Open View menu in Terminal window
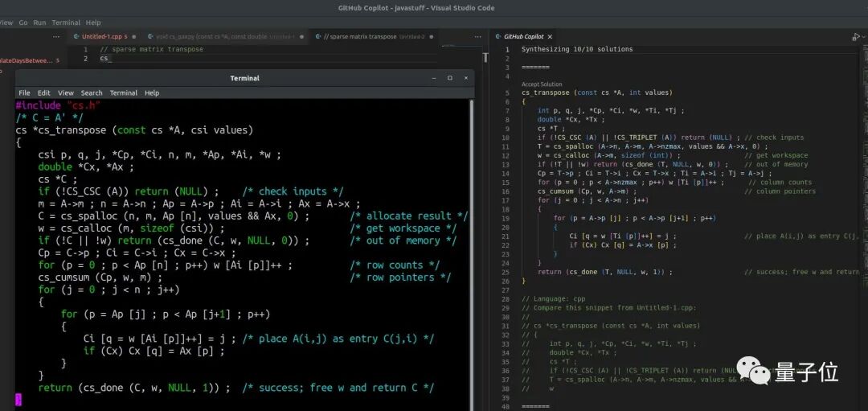This screenshot has height=411, width=868. tap(65, 93)
